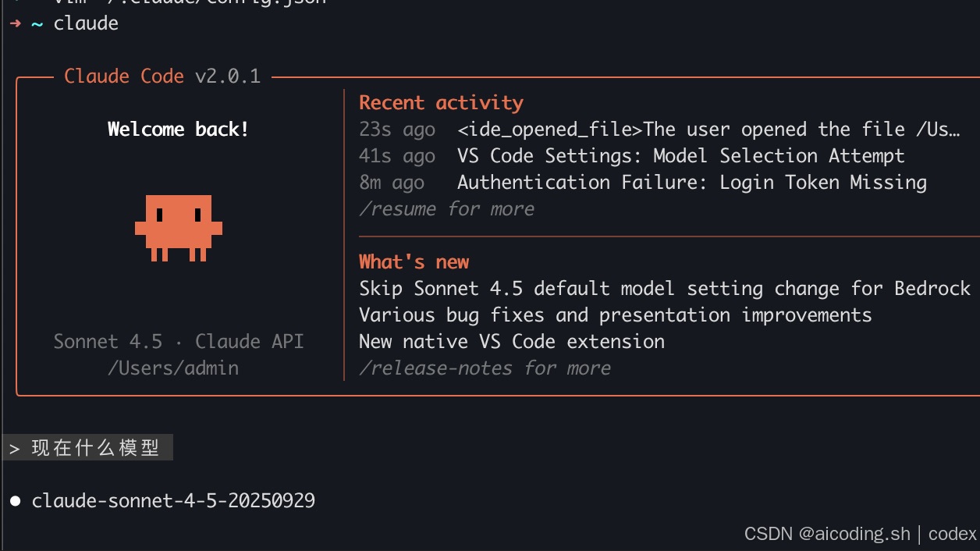Click the '/Users/admin' working directory path
The image size is (980, 551).
tap(173, 368)
